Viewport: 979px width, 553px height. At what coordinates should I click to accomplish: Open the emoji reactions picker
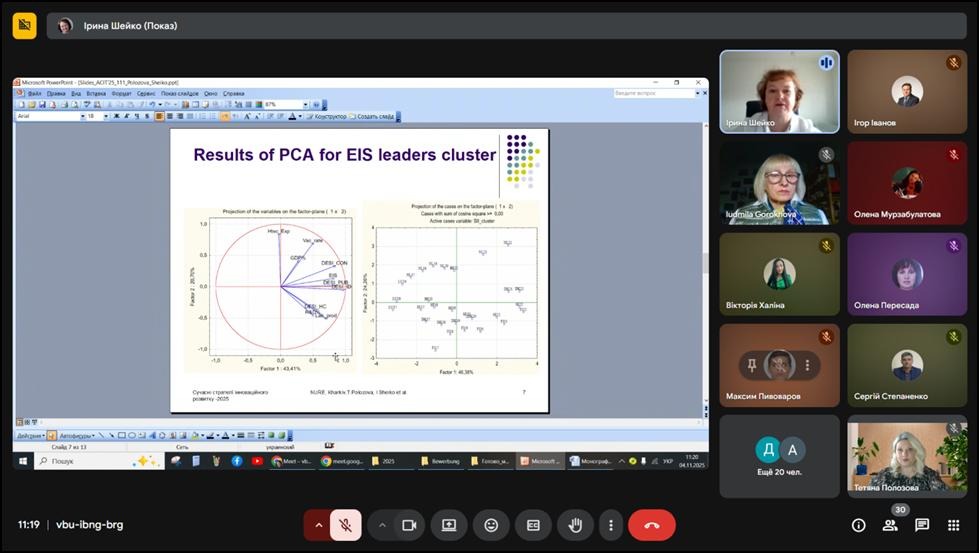pos(491,525)
